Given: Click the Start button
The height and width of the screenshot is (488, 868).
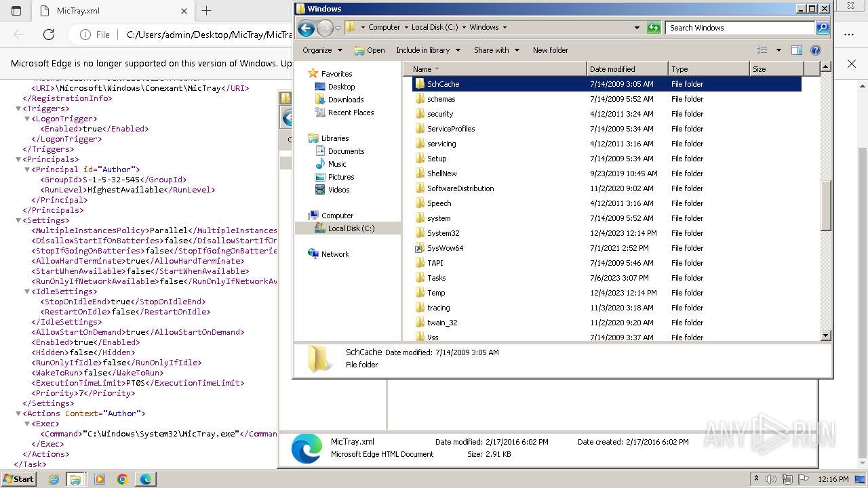Looking at the screenshot, I should tap(18, 479).
